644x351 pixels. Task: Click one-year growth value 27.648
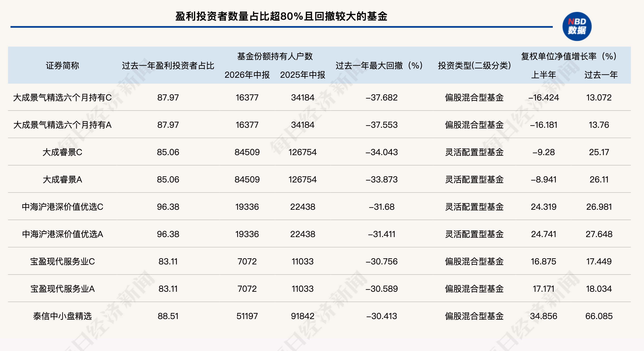[x=599, y=234]
